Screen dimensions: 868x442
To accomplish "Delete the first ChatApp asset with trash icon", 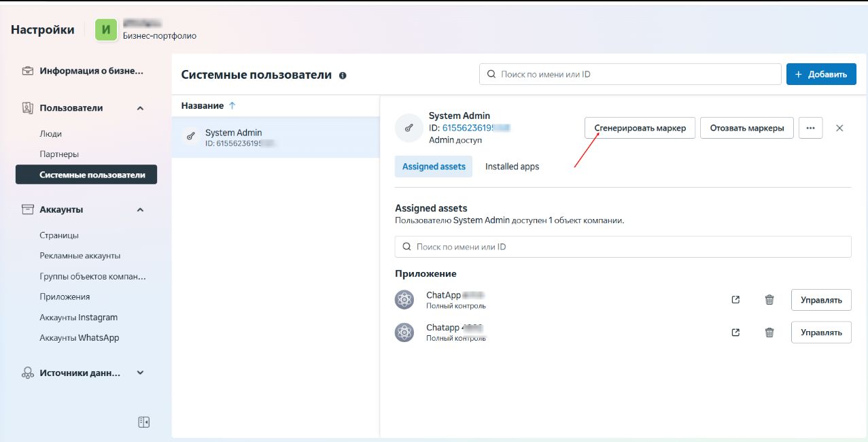I will [769, 300].
